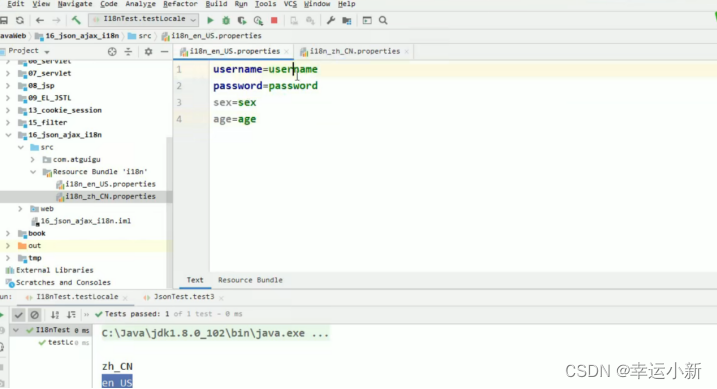The height and width of the screenshot is (389, 717).
Task: Navigate forward with right arrow
Action: pyautogui.click(x=56, y=20)
